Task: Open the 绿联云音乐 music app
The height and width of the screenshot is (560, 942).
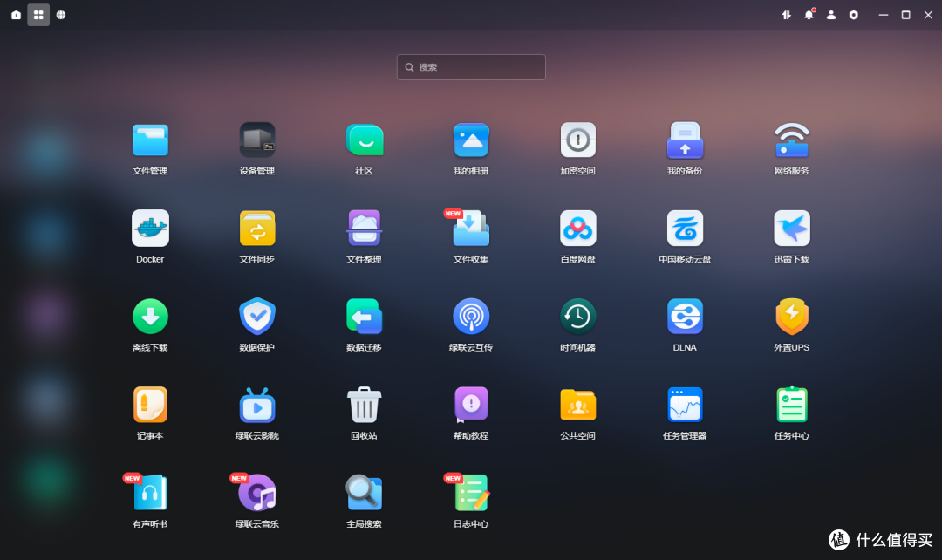Action: 257,493
